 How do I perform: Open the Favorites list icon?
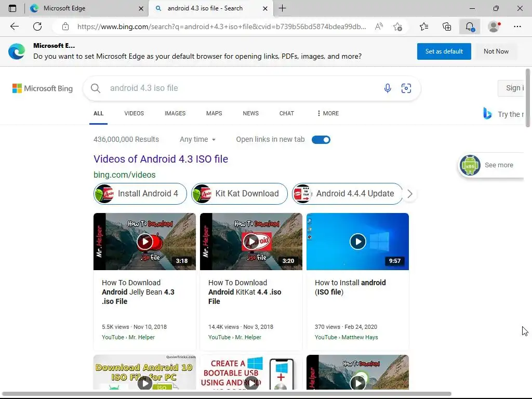pos(424,26)
